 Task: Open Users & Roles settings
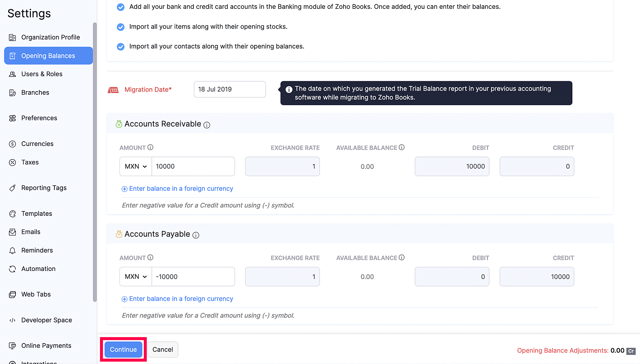pos(42,74)
